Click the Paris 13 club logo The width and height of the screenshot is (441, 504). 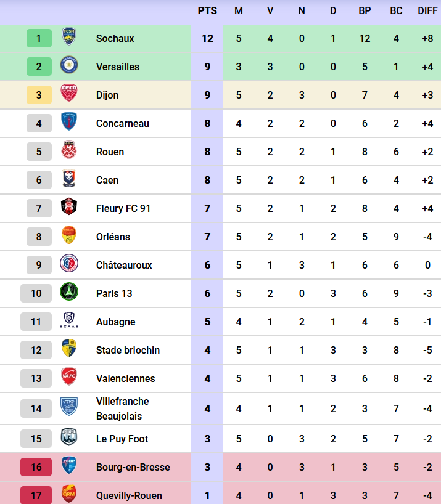pyautogui.click(x=68, y=293)
